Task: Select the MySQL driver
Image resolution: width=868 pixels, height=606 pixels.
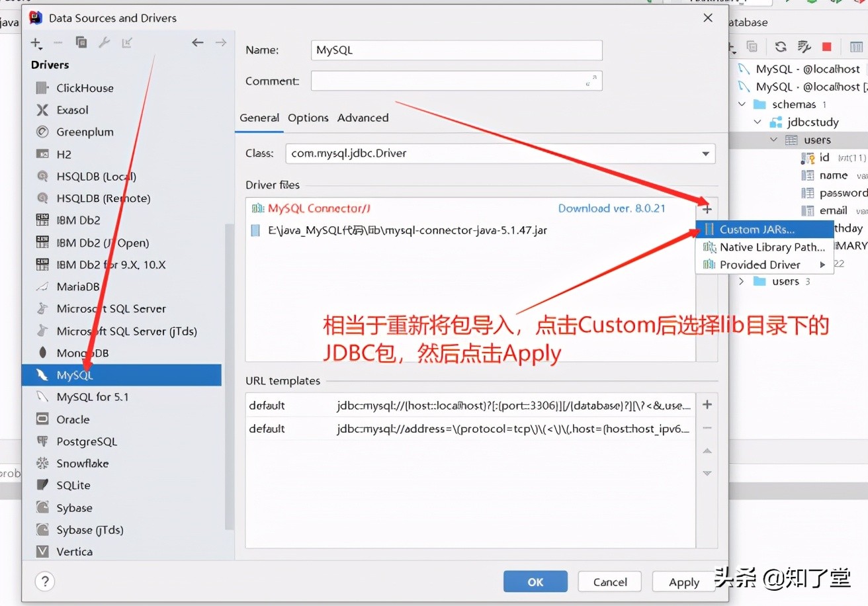Action: click(x=122, y=375)
